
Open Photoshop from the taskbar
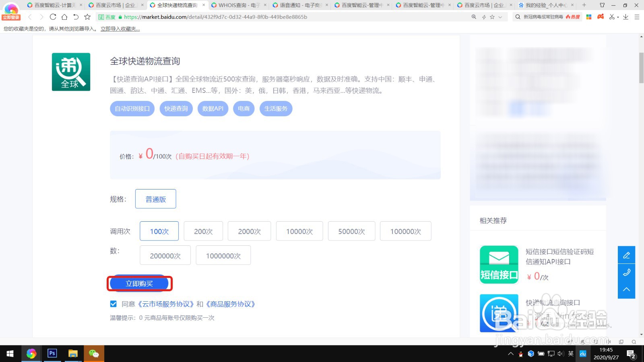click(52, 354)
